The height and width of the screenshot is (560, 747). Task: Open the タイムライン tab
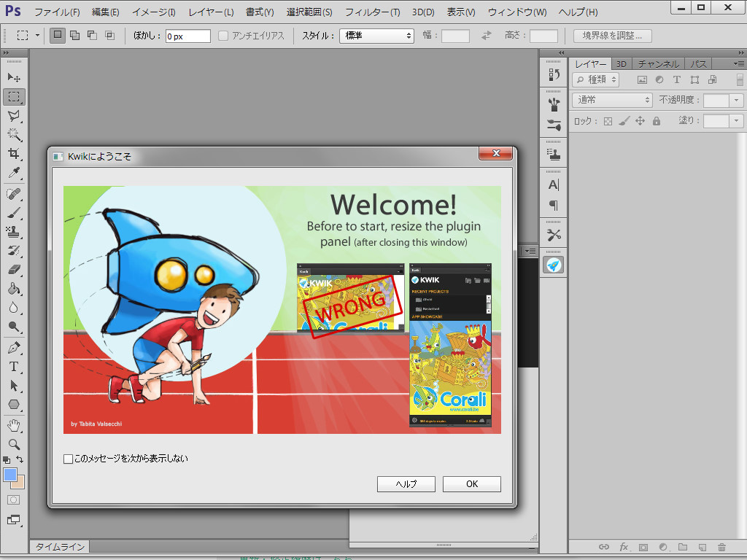60,547
